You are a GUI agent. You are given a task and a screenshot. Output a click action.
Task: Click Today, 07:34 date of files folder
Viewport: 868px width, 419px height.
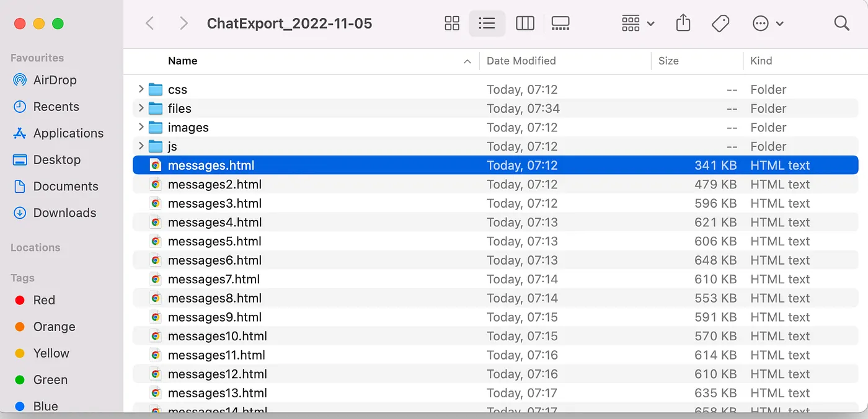pyautogui.click(x=523, y=108)
